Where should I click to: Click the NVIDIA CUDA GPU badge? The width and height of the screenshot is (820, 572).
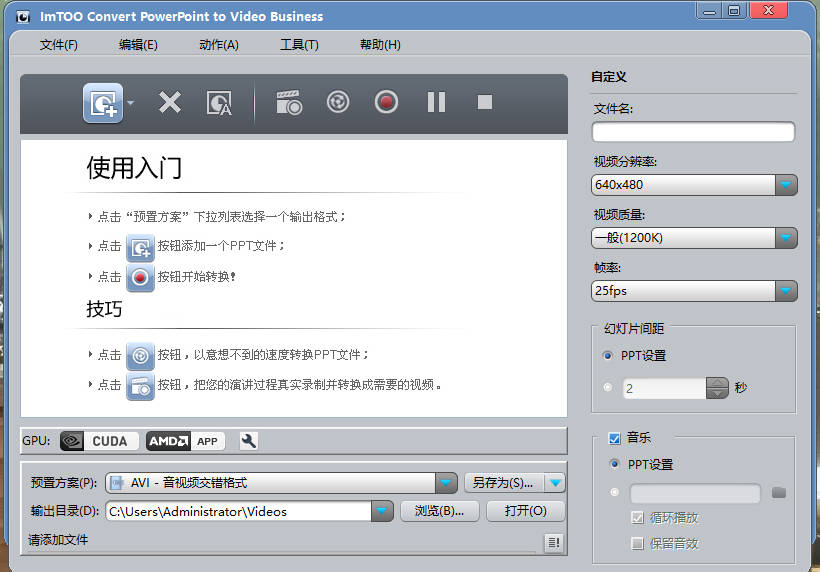click(x=100, y=441)
